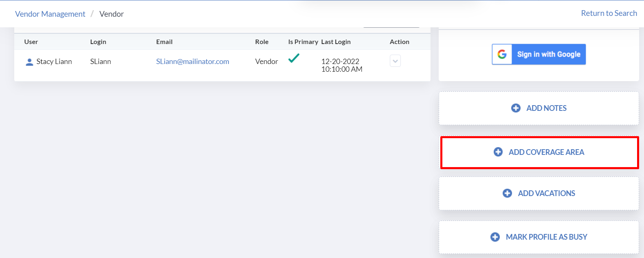
Task: Go back via Return to Search
Action: [x=609, y=13]
